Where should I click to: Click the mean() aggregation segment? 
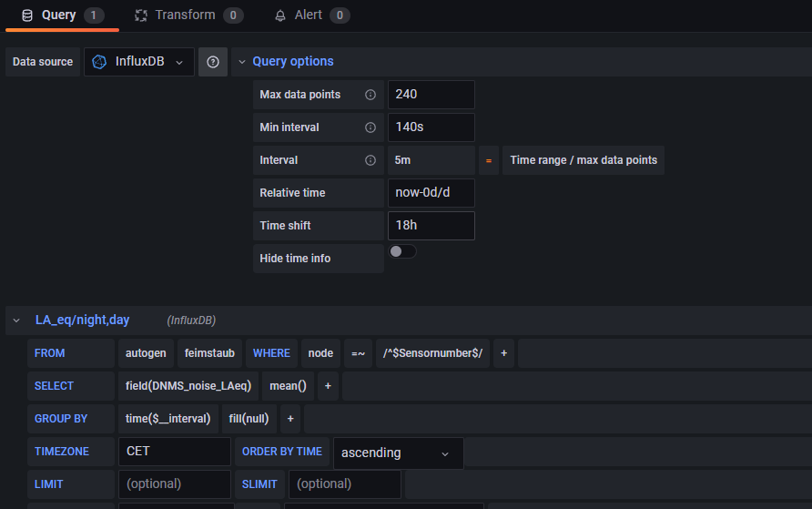coord(288,386)
